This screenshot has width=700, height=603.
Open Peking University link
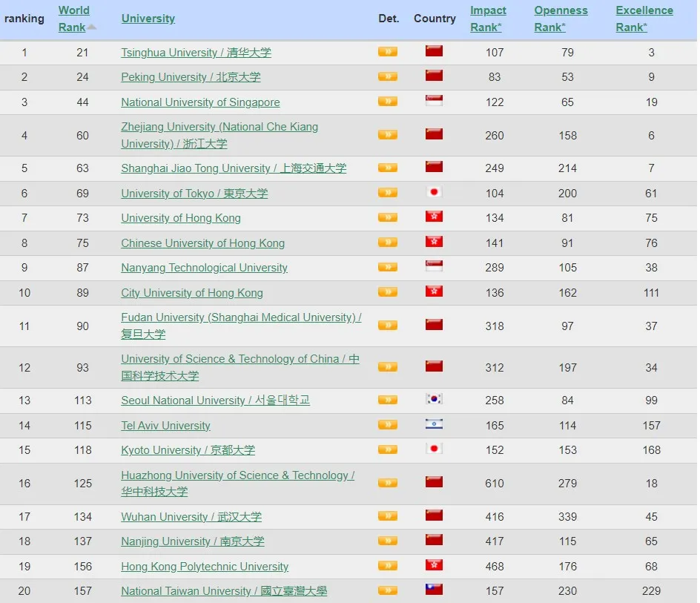(x=191, y=77)
